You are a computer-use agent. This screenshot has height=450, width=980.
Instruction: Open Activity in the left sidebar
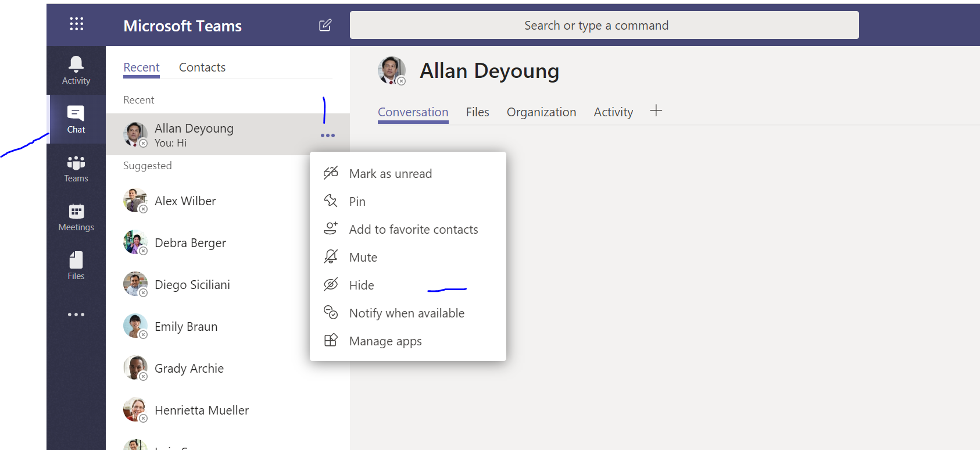coord(76,70)
